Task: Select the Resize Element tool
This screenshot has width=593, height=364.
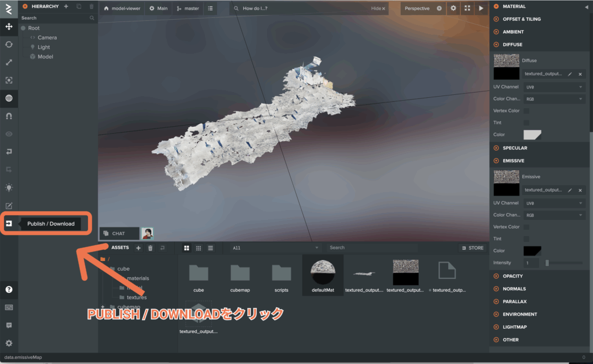Action: click(x=9, y=80)
